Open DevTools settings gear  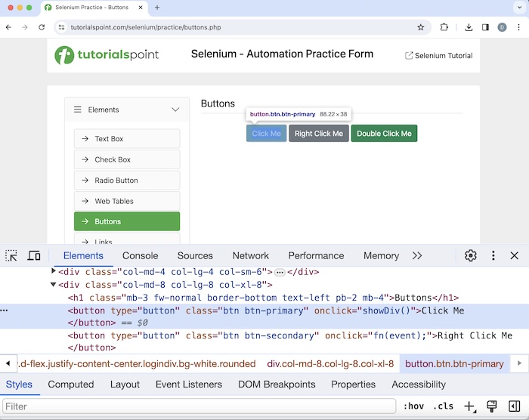(471, 256)
